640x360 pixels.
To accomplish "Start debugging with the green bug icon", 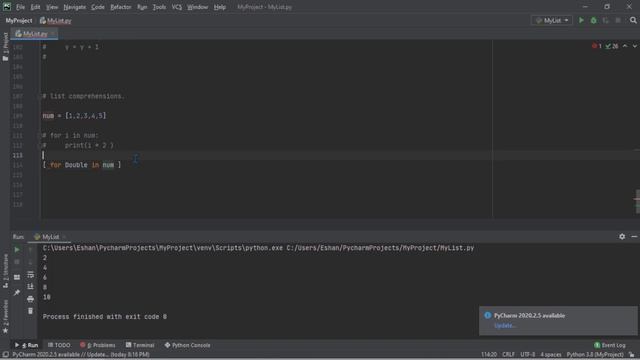I will point(593,20).
